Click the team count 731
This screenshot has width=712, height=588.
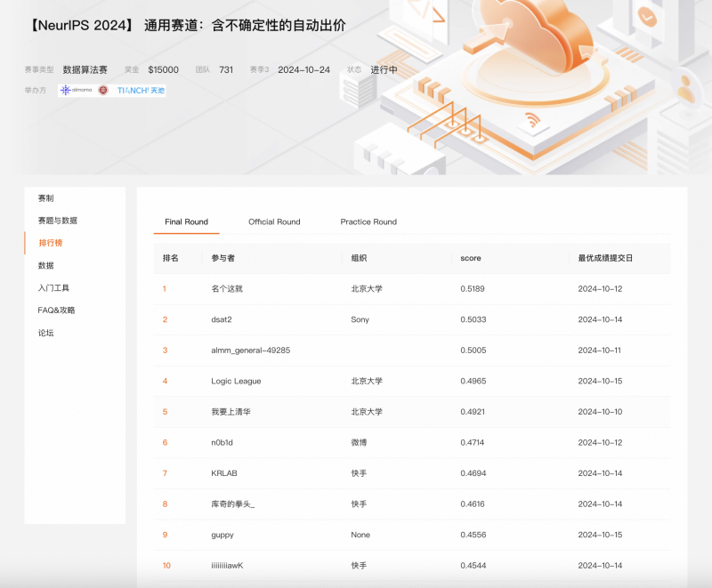click(226, 70)
